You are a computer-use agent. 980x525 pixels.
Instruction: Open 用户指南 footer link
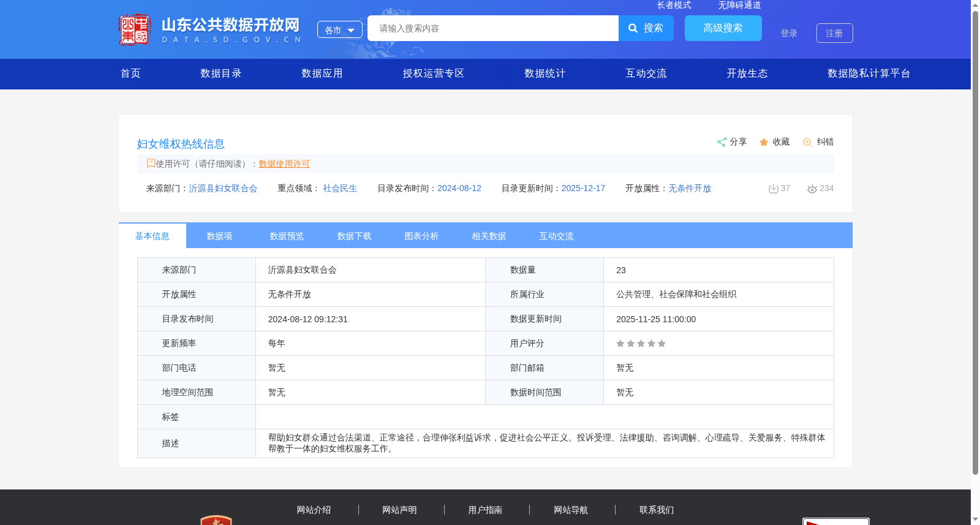(485, 510)
